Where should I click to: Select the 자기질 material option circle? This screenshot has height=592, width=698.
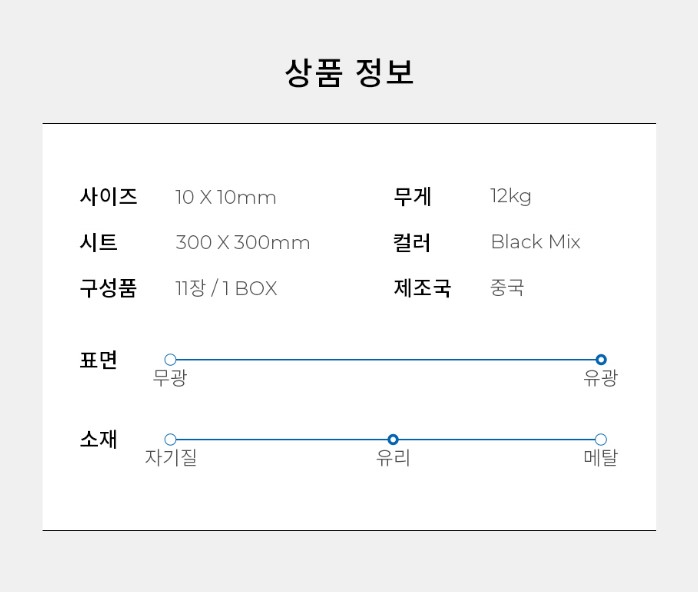tap(170, 440)
